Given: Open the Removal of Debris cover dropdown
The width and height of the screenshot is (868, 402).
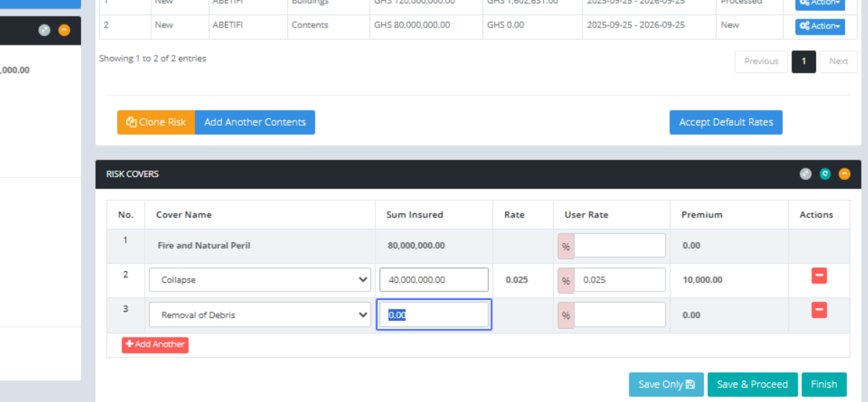Looking at the screenshot, I should [260, 315].
